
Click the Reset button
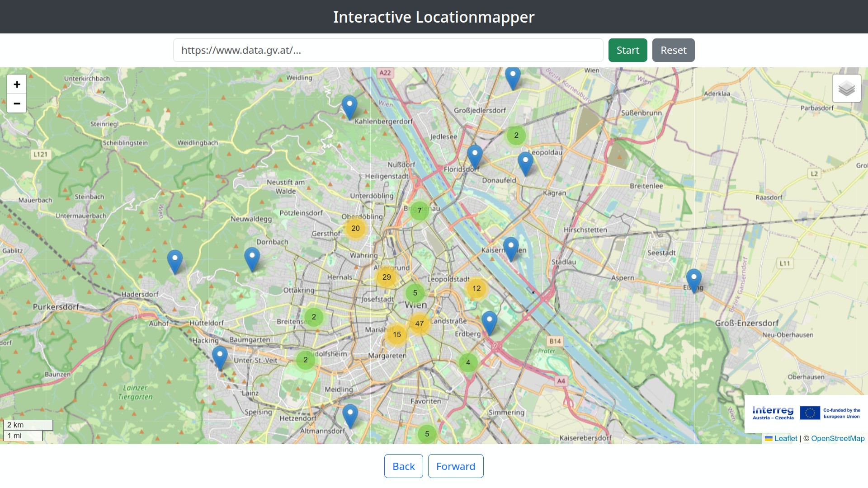pos(673,50)
